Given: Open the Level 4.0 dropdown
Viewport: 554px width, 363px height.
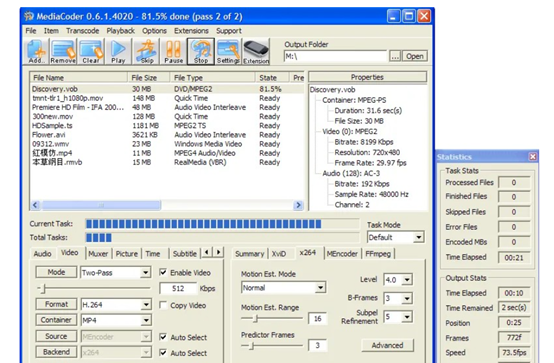Looking at the screenshot, I should [407, 280].
